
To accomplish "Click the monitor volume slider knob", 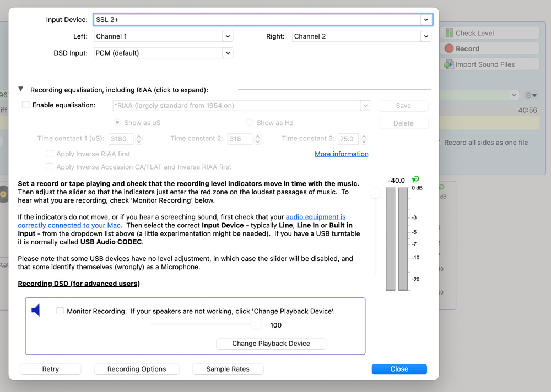I will pos(256,325).
